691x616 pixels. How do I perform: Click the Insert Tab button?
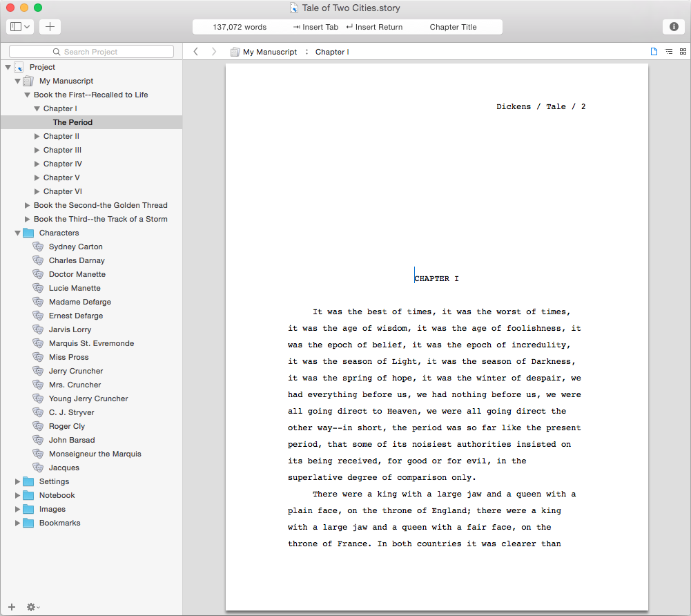315,26
